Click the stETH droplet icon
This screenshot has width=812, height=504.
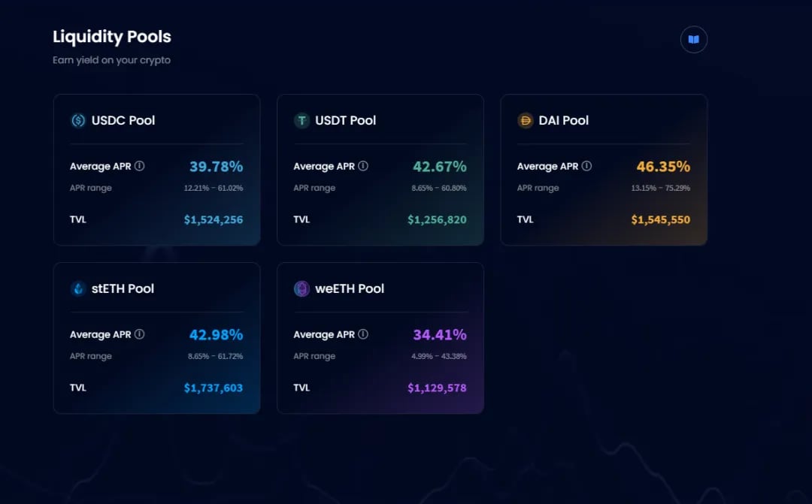(x=78, y=288)
